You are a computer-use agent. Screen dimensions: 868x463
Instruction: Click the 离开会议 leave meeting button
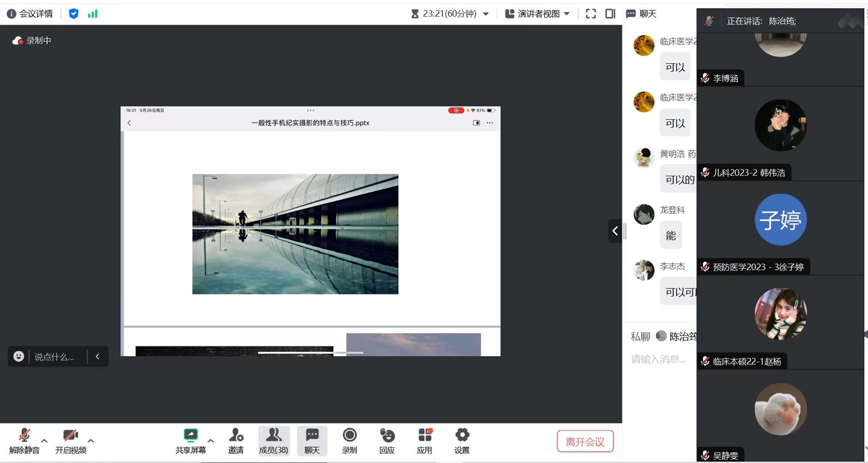click(585, 441)
